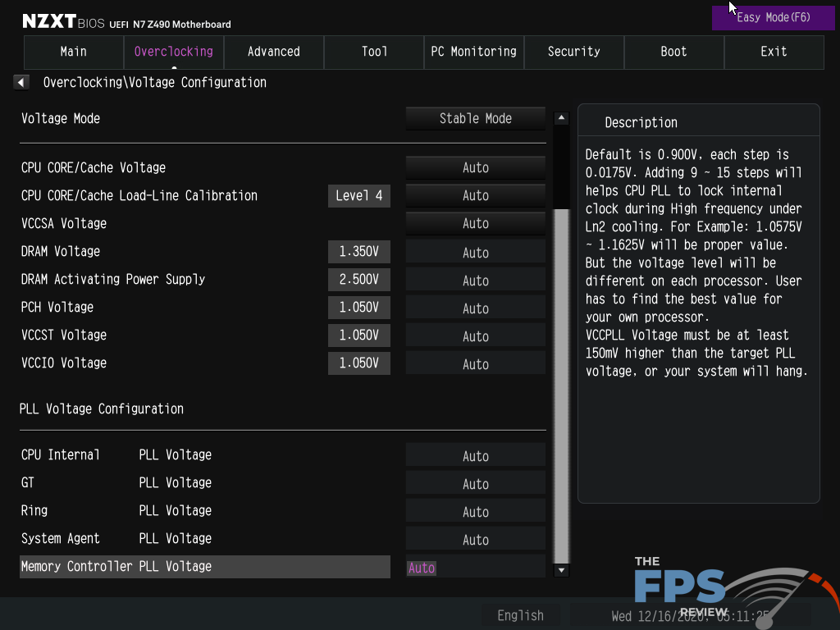Open CPU CORE/Cache Voltage Auto dropdown

tap(475, 168)
